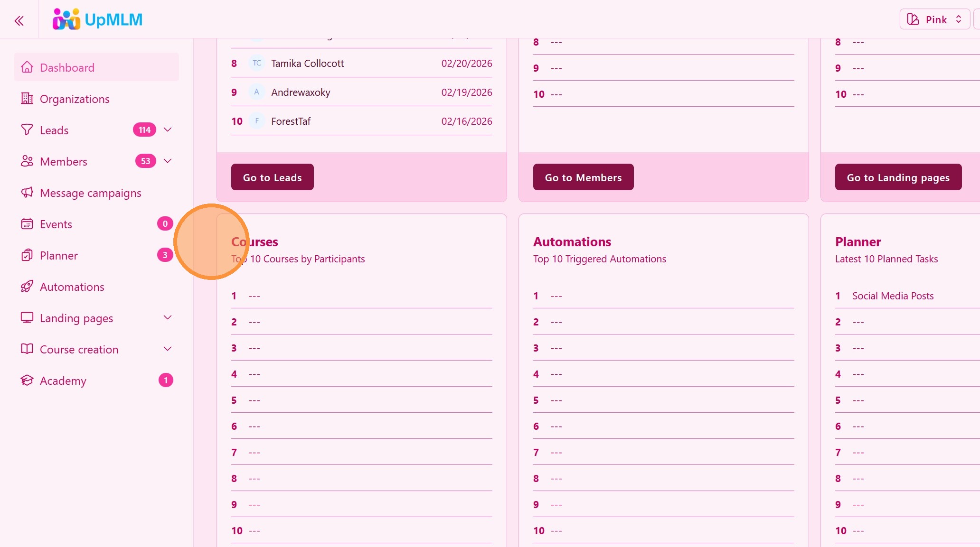The height and width of the screenshot is (547, 980).
Task: Click the Automations rocket icon
Action: click(x=27, y=287)
